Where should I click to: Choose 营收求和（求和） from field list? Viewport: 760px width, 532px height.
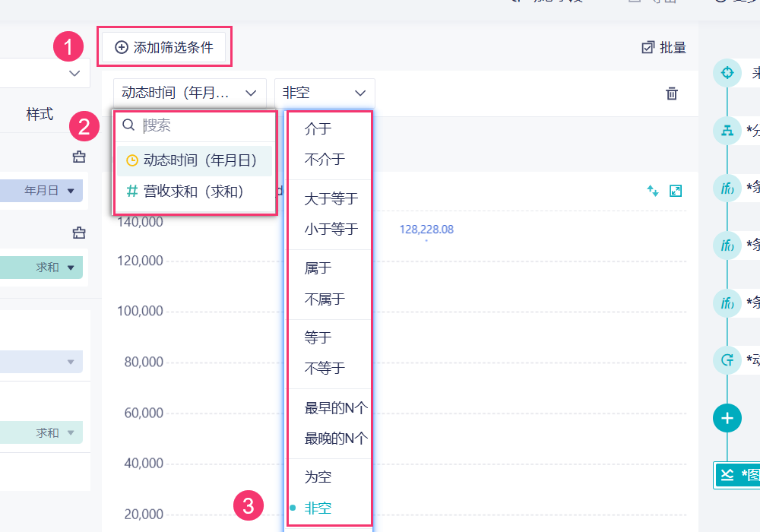tap(193, 192)
